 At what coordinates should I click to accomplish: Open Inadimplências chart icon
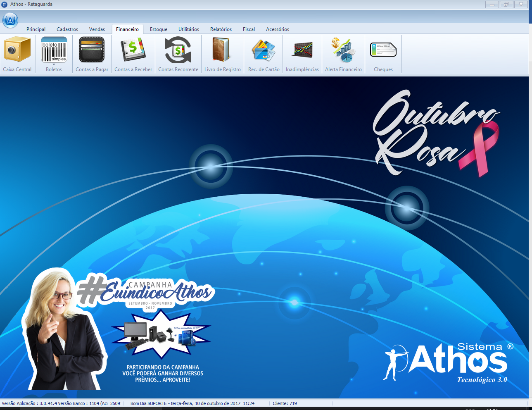(302, 49)
